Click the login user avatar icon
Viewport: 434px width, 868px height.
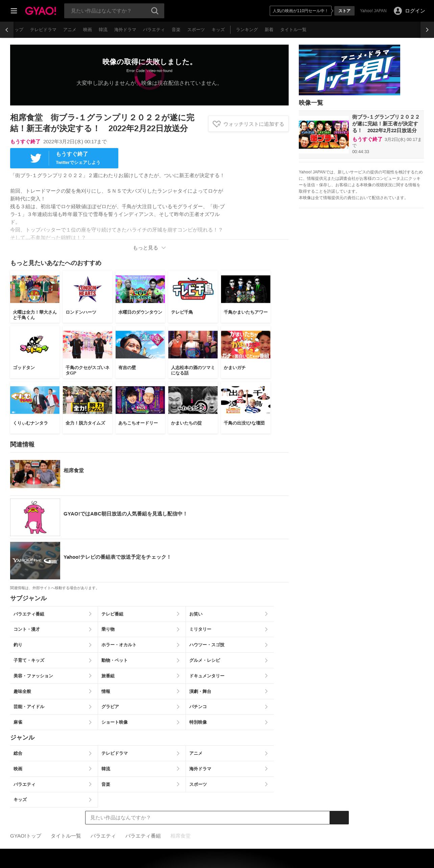398,11
